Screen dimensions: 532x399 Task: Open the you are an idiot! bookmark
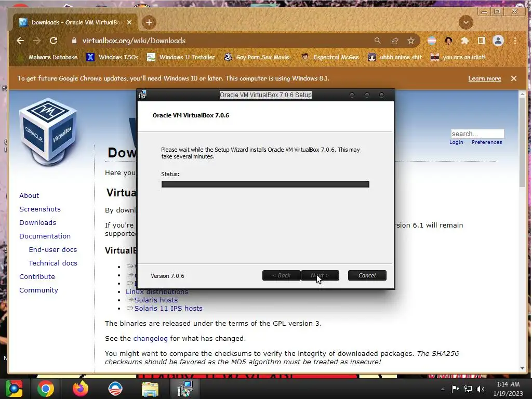click(458, 57)
